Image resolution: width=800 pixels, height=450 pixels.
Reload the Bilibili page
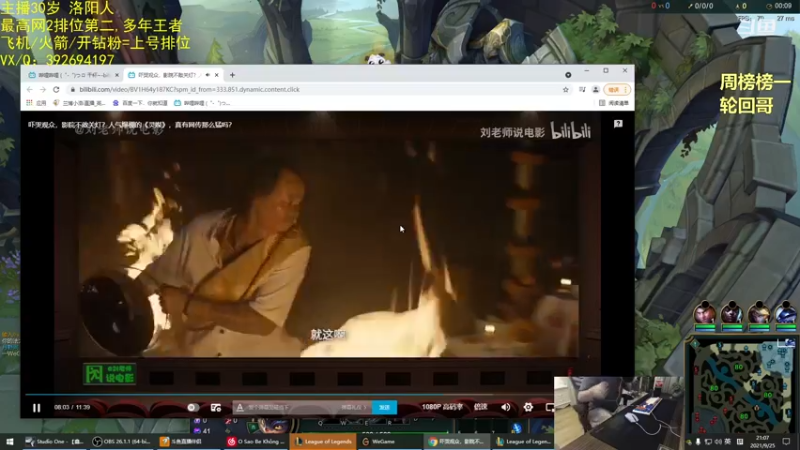(56, 89)
